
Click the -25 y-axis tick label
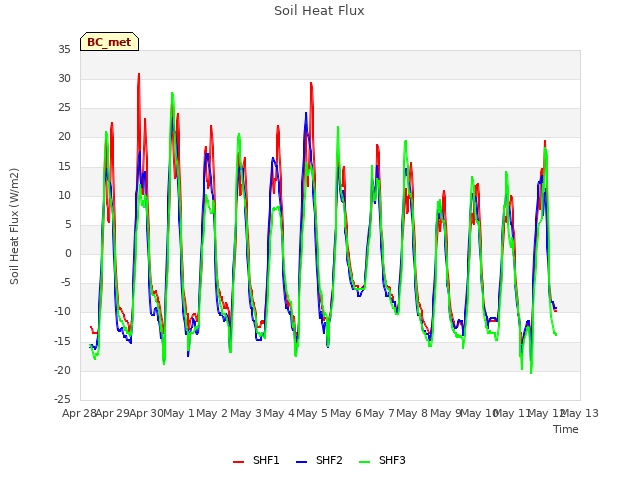pyautogui.click(x=63, y=399)
